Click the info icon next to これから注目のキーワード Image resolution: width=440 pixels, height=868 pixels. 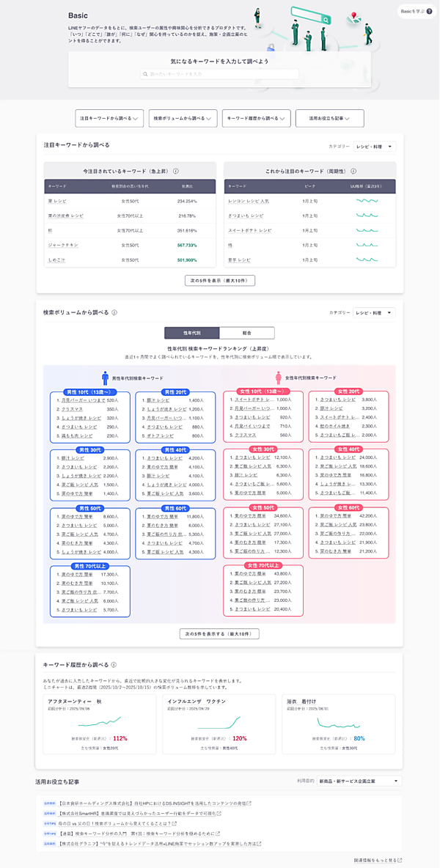pos(353,171)
